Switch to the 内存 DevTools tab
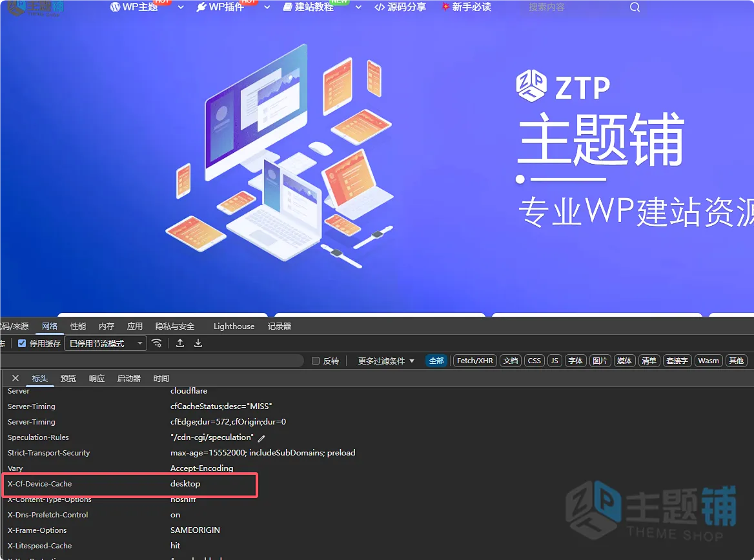Screen dimensions: 754x560 [107, 326]
